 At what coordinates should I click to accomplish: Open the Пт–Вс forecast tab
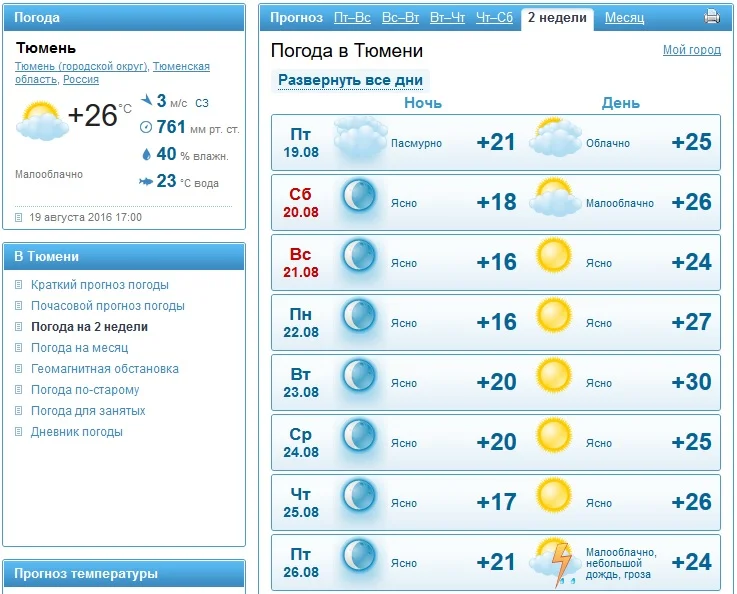[352, 18]
